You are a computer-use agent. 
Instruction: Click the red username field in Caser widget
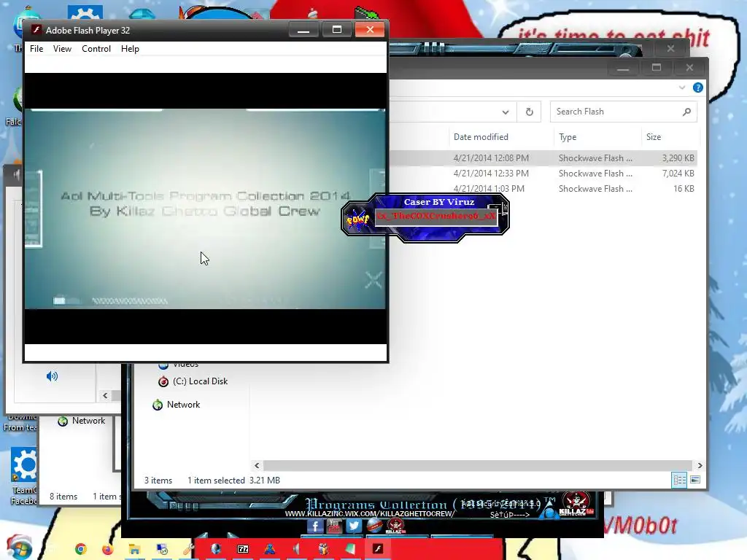point(436,216)
